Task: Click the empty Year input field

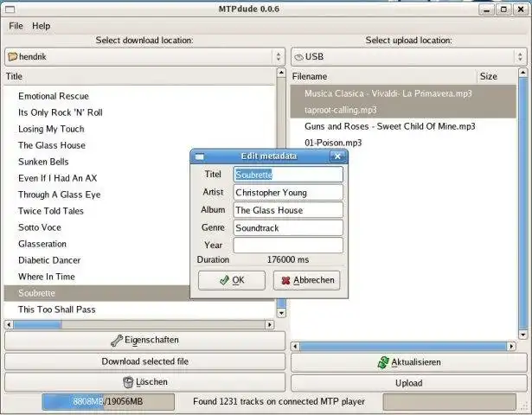Action: [288, 246]
